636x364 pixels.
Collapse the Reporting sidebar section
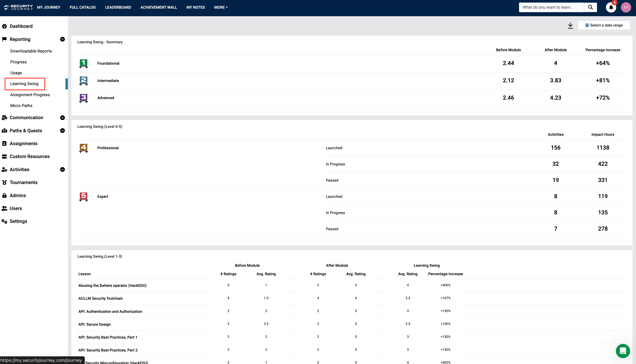click(x=63, y=39)
